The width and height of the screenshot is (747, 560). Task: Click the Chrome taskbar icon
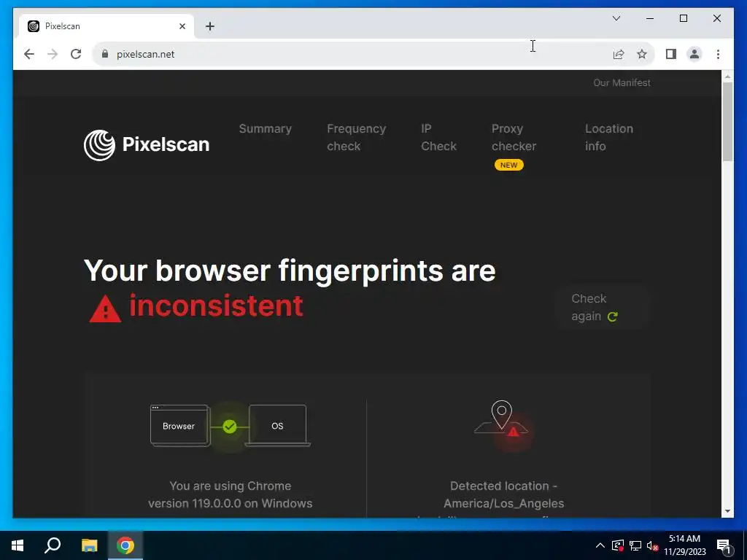click(x=125, y=545)
